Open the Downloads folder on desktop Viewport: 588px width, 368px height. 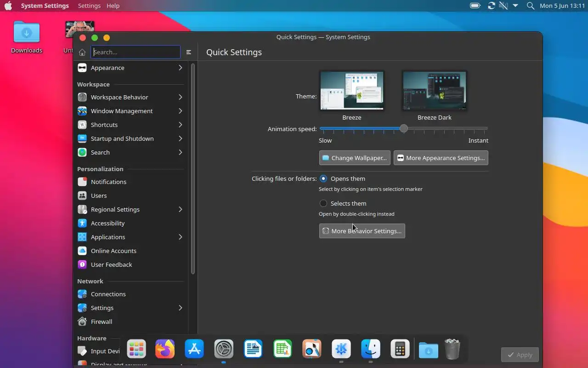pos(27,33)
